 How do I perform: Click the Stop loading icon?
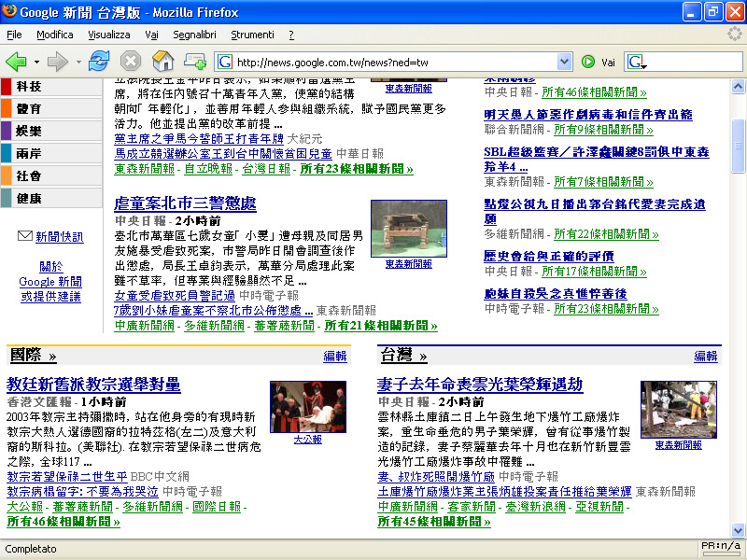coord(131,62)
